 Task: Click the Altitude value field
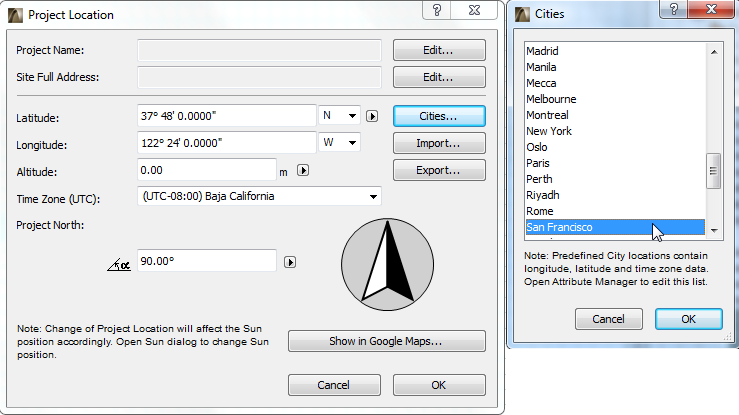coord(206,170)
